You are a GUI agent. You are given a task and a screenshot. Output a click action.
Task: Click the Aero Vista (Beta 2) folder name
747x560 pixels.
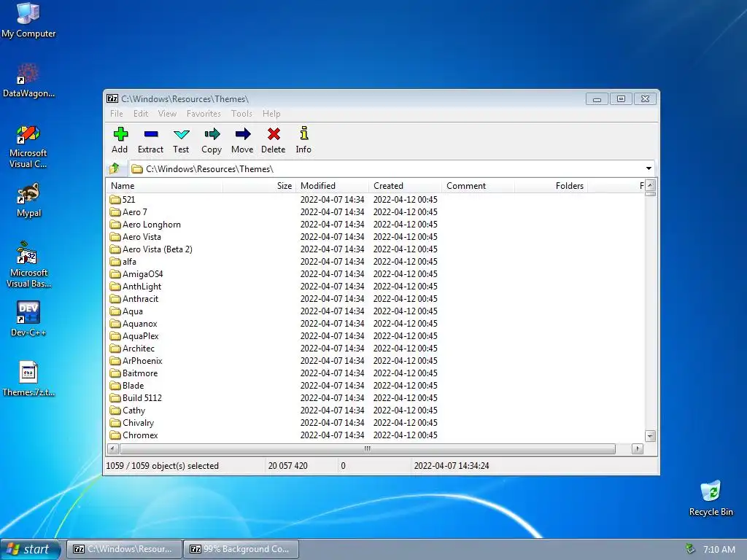click(x=158, y=249)
